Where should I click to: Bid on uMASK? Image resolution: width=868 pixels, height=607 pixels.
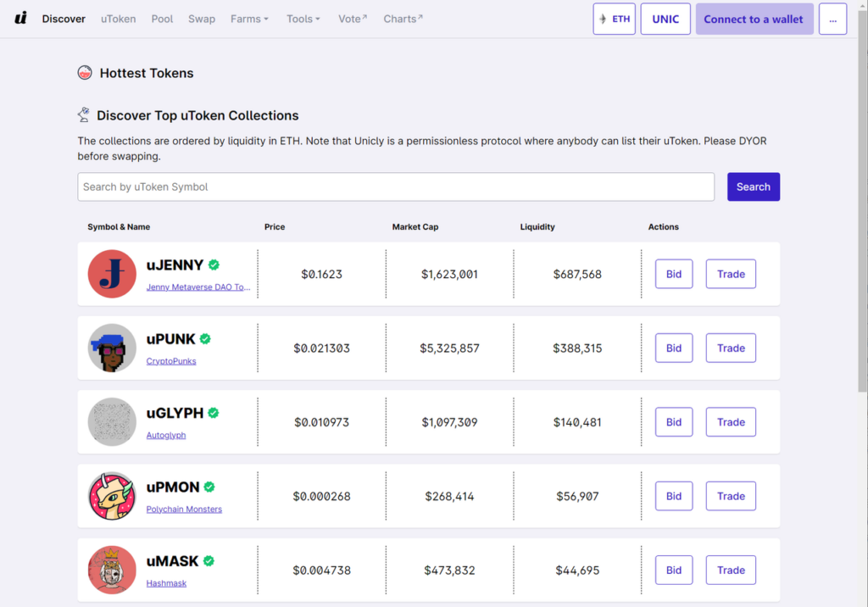pos(674,570)
